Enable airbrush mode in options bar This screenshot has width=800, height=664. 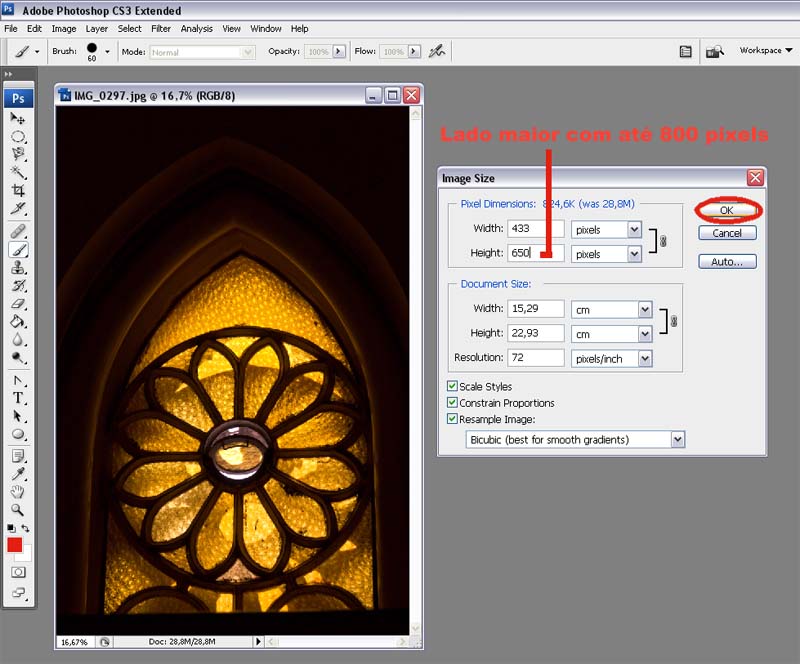click(437, 51)
